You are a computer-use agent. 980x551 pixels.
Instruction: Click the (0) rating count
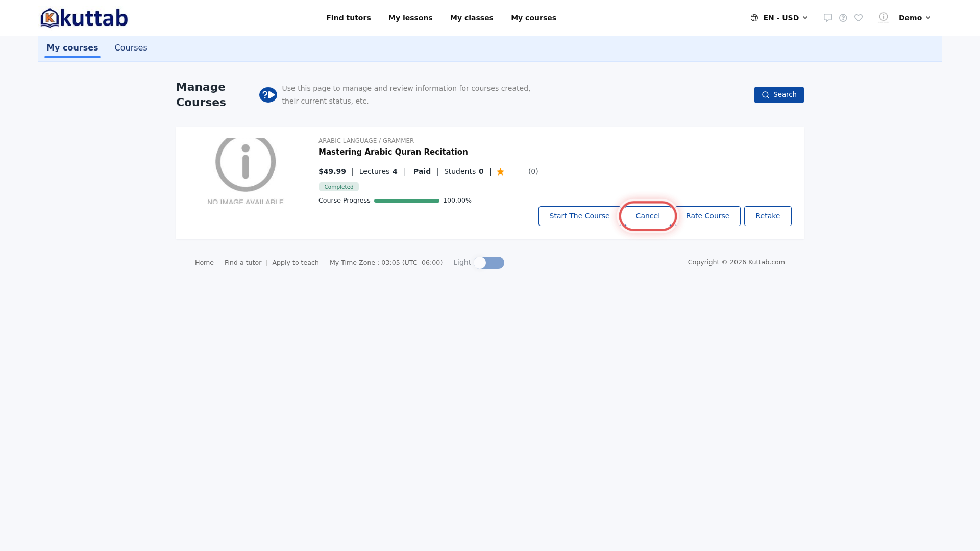pyautogui.click(x=533, y=172)
